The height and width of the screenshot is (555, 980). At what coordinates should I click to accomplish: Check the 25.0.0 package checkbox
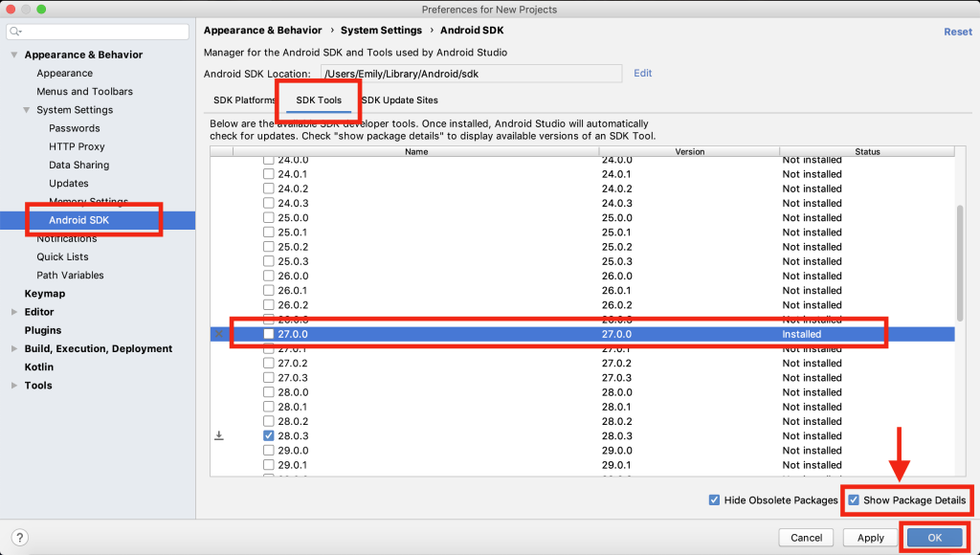[268, 217]
